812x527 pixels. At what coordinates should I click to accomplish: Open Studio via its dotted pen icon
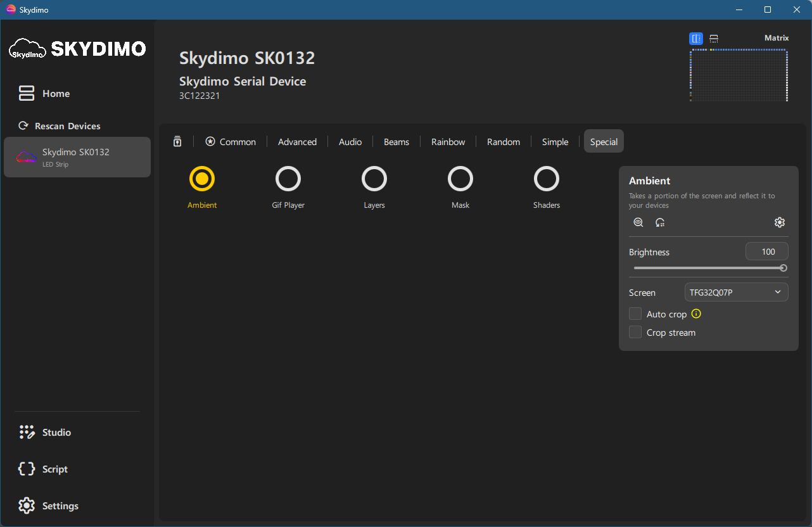point(27,433)
